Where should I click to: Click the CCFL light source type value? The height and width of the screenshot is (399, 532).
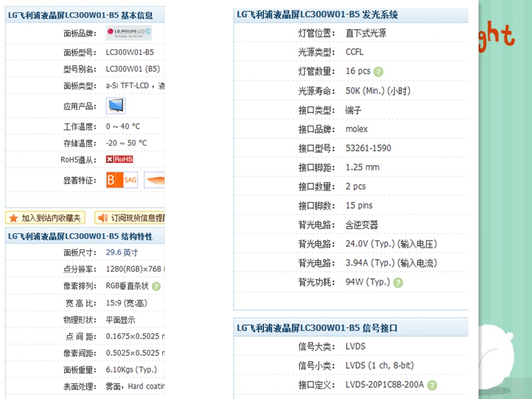click(354, 52)
